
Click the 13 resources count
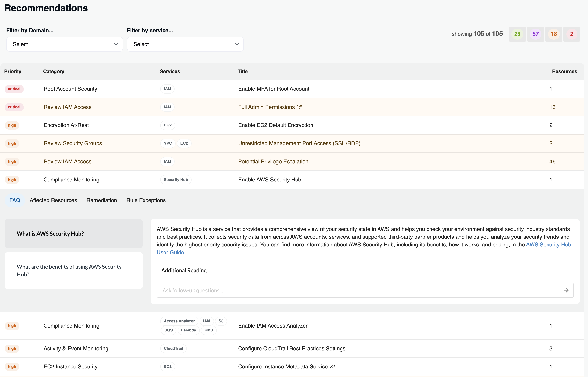pos(552,107)
